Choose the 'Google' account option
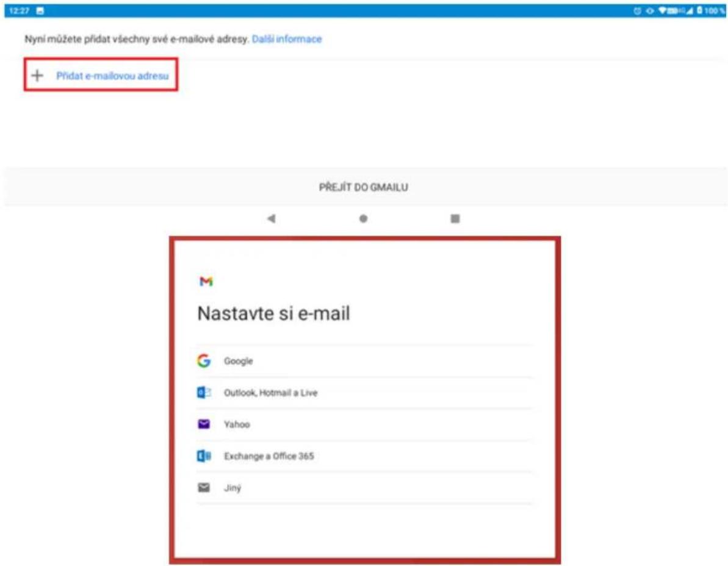This screenshot has height=566, width=728. click(364, 361)
